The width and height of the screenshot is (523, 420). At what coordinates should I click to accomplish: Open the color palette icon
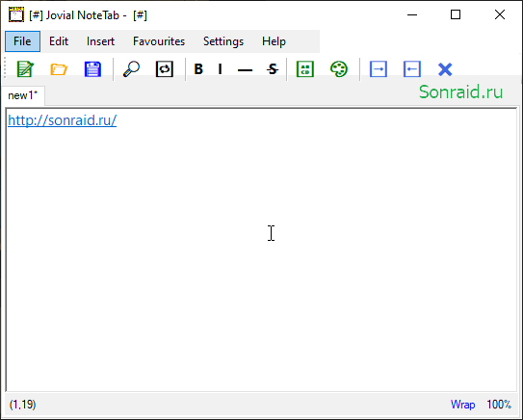[x=339, y=69]
